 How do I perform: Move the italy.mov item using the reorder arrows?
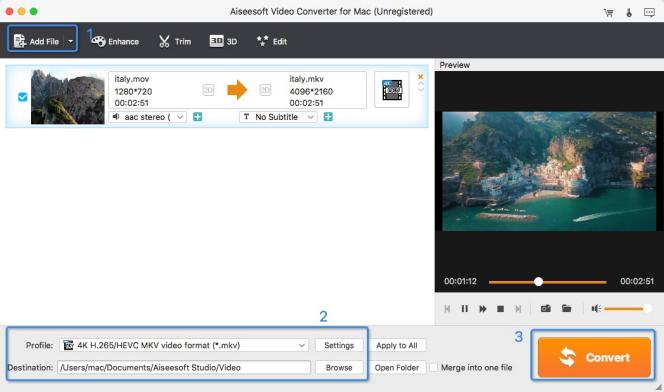click(421, 87)
